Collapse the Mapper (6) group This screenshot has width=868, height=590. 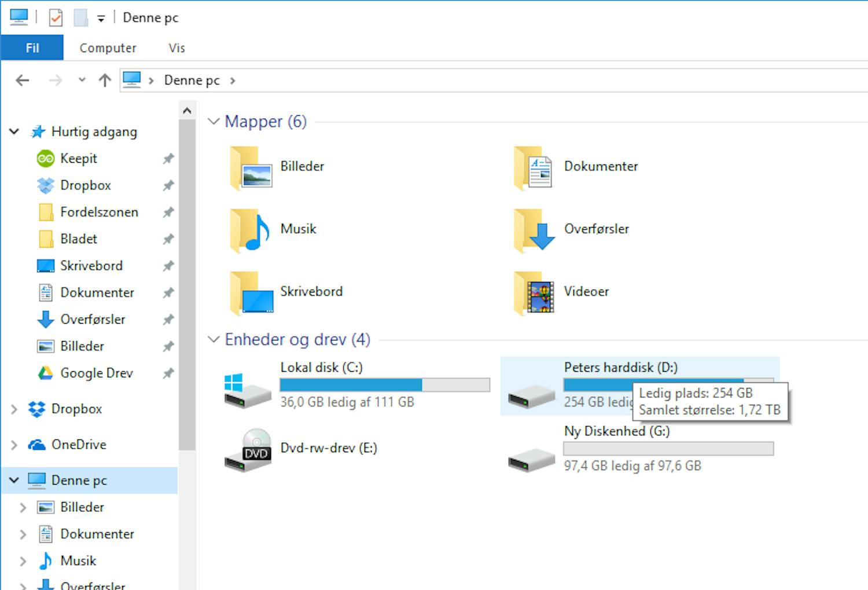(x=214, y=122)
